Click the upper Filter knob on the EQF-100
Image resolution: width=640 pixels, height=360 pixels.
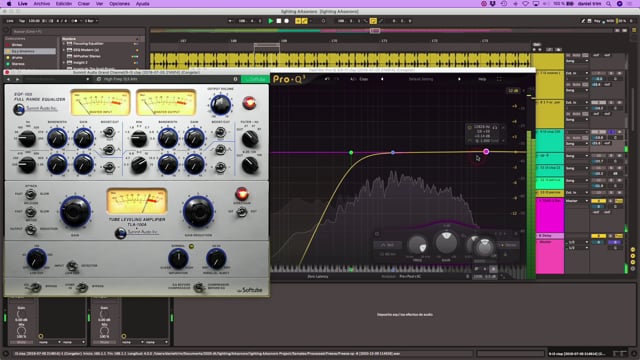click(249, 139)
